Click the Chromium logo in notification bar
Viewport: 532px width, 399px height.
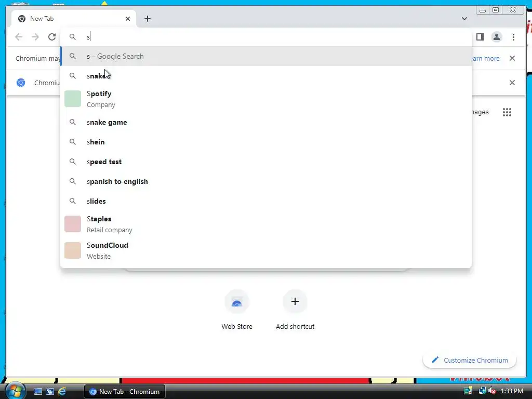click(x=21, y=83)
